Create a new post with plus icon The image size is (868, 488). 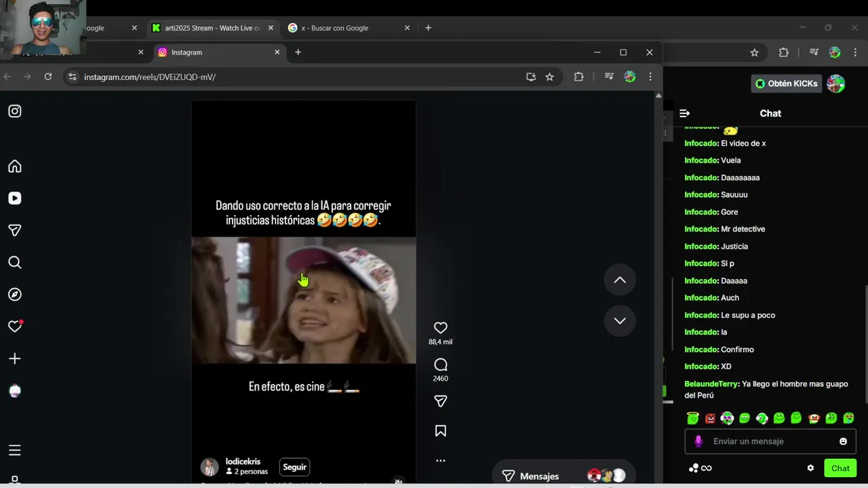15,359
